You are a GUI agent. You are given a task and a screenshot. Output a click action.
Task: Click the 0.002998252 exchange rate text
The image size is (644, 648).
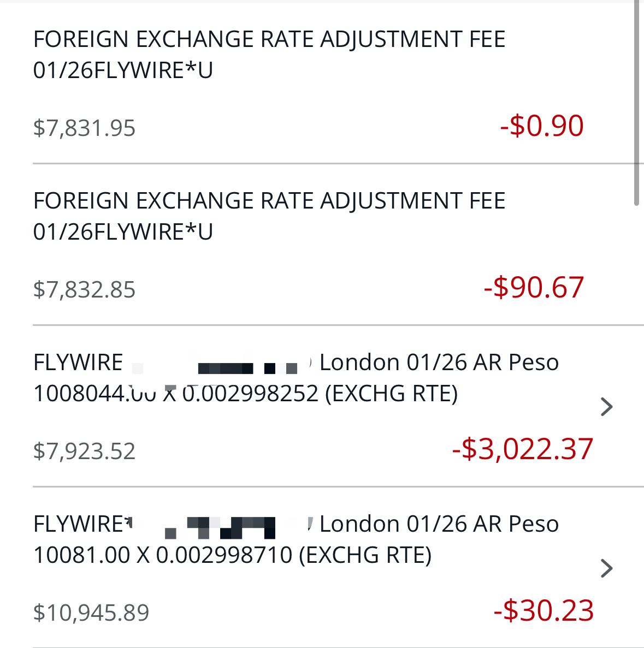tap(250, 394)
